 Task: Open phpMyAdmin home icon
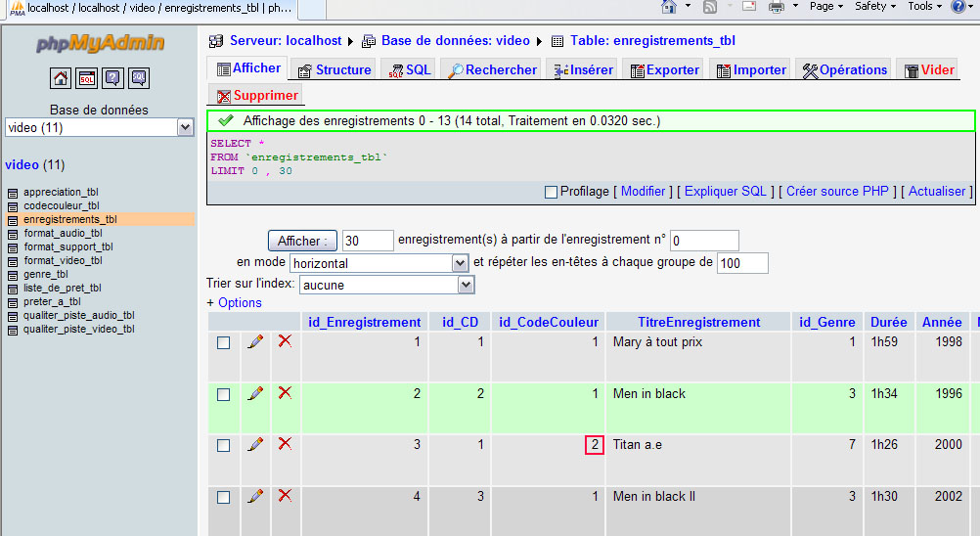61,78
